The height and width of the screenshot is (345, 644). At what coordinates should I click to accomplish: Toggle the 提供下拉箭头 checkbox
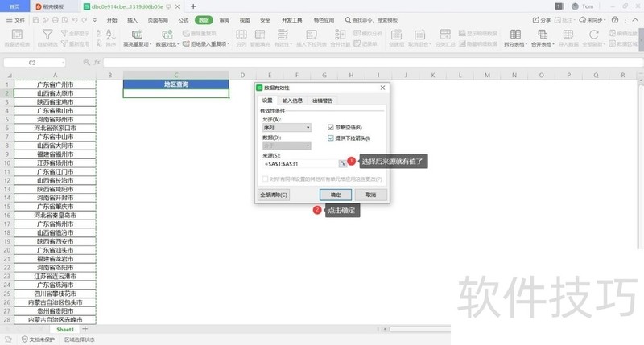click(x=331, y=138)
